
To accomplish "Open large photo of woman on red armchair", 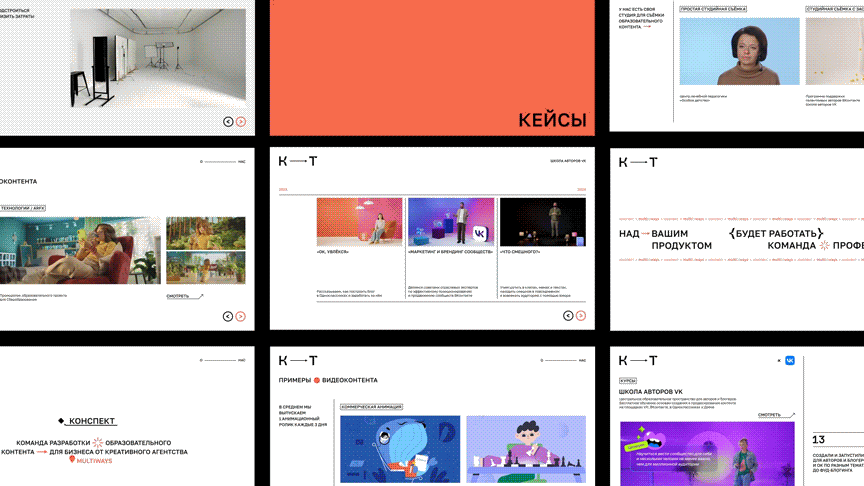I will [x=80, y=250].
